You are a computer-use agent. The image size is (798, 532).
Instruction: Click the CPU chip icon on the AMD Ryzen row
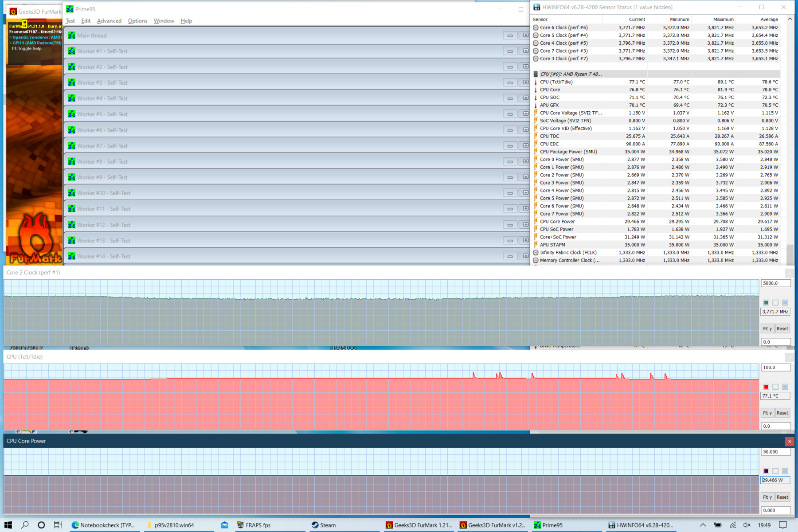tap(536, 74)
